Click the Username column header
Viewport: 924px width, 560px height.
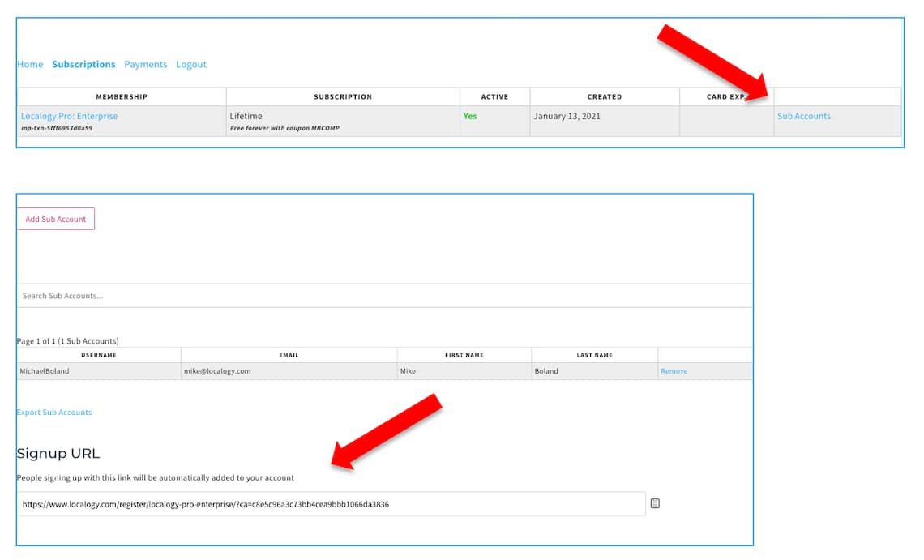pos(99,355)
